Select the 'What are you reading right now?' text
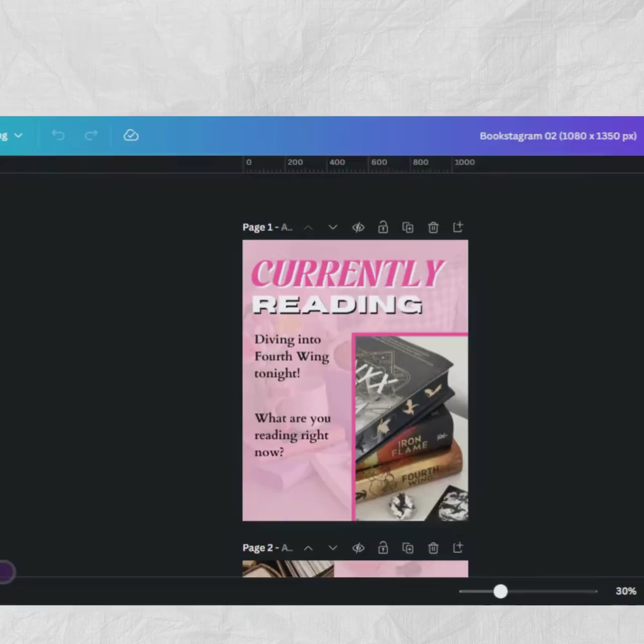Viewport: 644px width, 644px height. (292, 435)
